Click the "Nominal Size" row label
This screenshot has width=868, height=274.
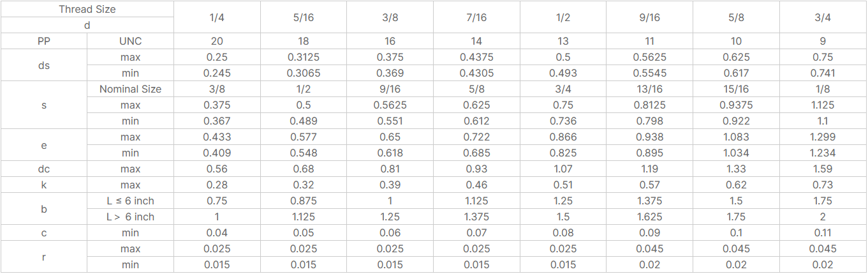coord(130,89)
